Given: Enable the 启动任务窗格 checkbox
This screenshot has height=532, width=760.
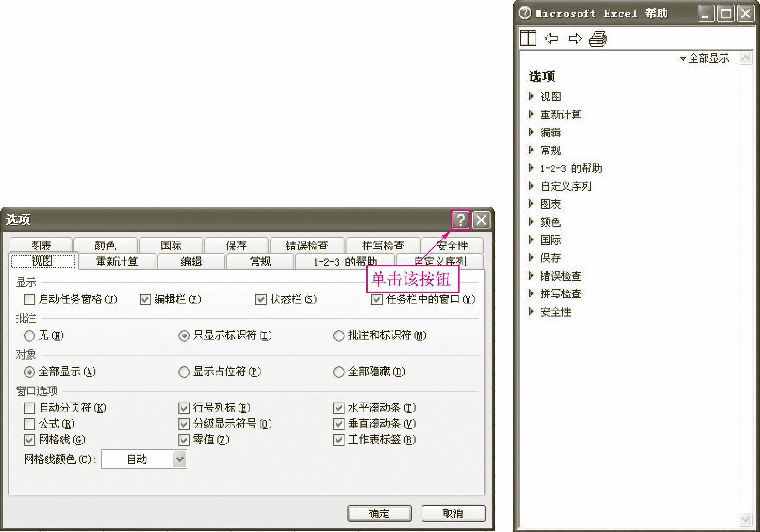Looking at the screenshot, I should [x=29, y=299].
